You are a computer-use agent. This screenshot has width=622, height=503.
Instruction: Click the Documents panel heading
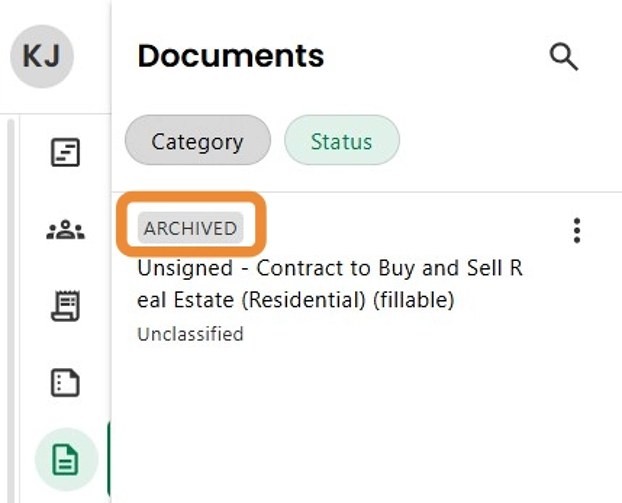tap(231, 56)
